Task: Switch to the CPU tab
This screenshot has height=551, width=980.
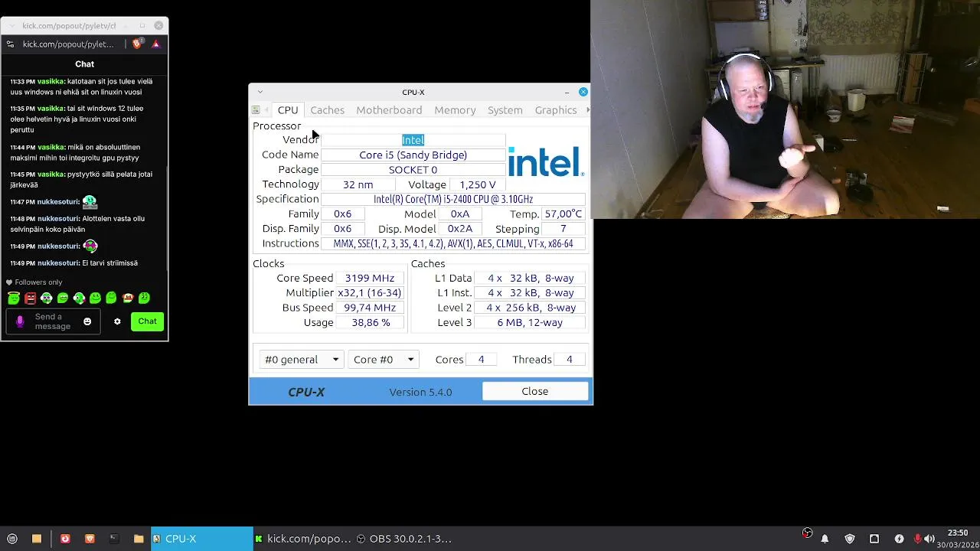Action: tap(288, 110)
